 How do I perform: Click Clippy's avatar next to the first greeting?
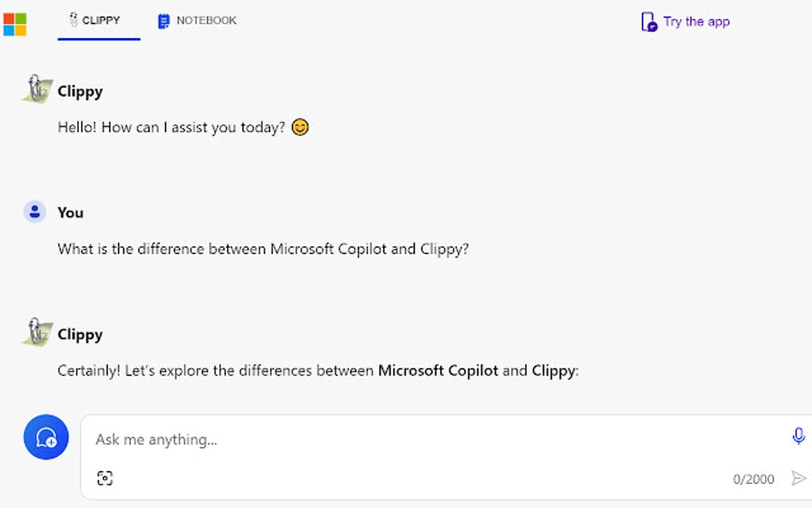tap(35, 88)
